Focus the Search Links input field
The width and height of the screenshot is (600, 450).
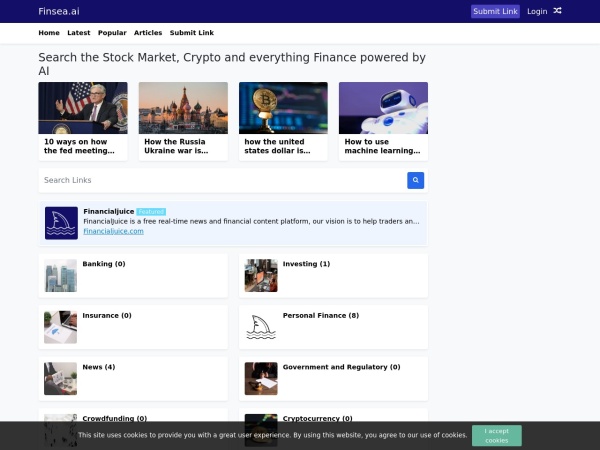[222, 180]
